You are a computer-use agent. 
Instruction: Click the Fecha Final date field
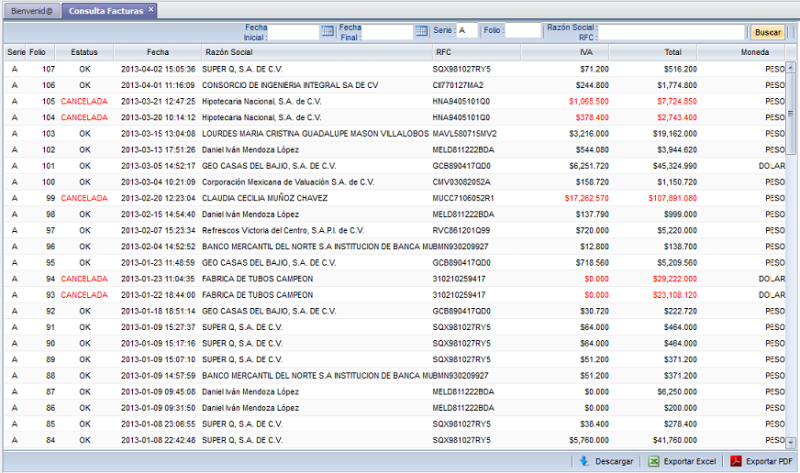click(388, 32)
